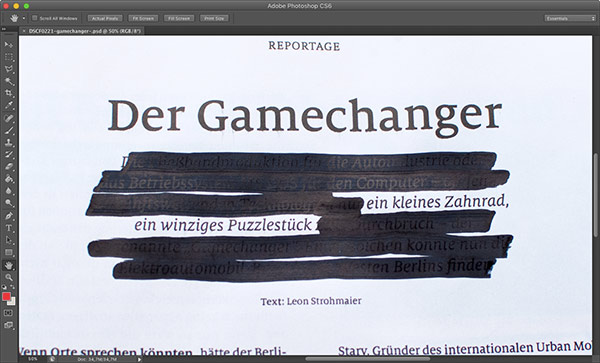Select the Clone Stamp tool

[8, 142]
